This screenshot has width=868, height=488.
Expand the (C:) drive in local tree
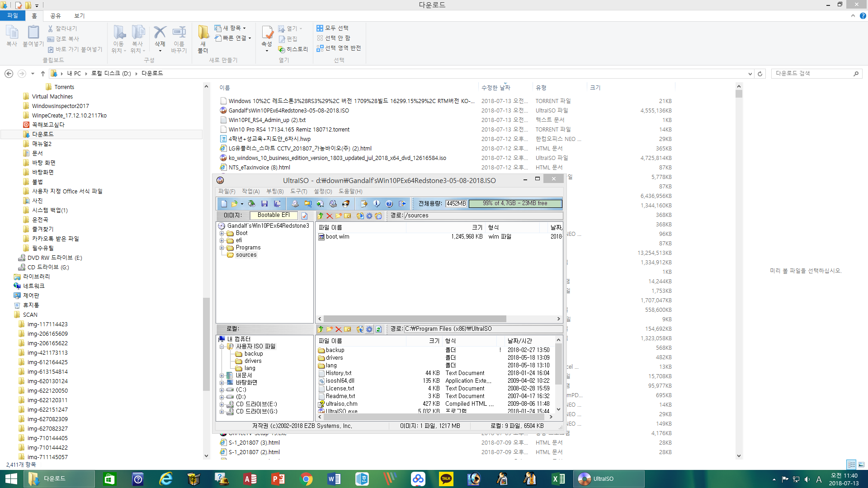click(x=222, y=390)
